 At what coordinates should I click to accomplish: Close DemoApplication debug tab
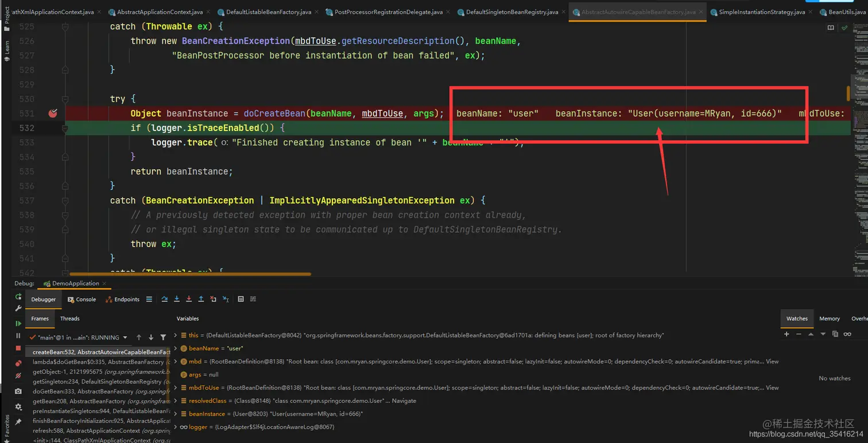[x=104, y=283]
